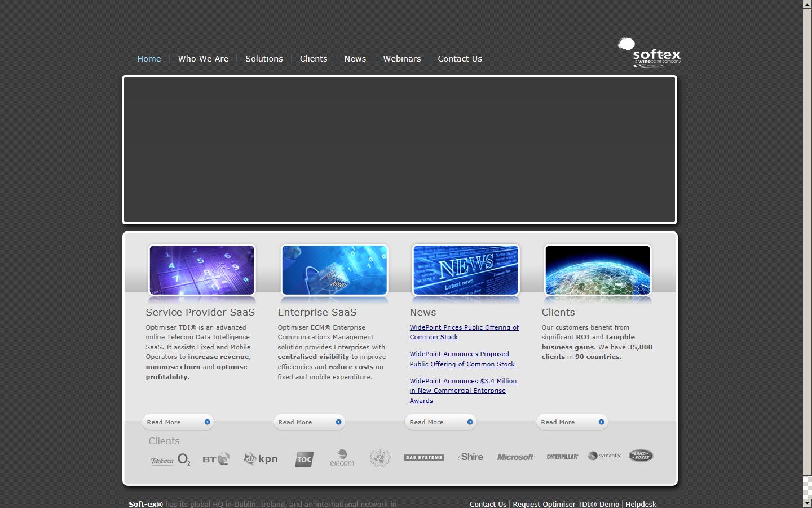Click the eircom client logo
This screenshot has height=508, width=812.
pyautogui.click(x=342, y=458)
